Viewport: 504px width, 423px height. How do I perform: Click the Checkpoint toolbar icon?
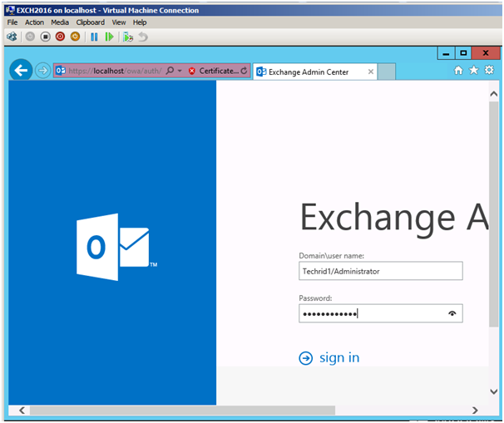128,37
